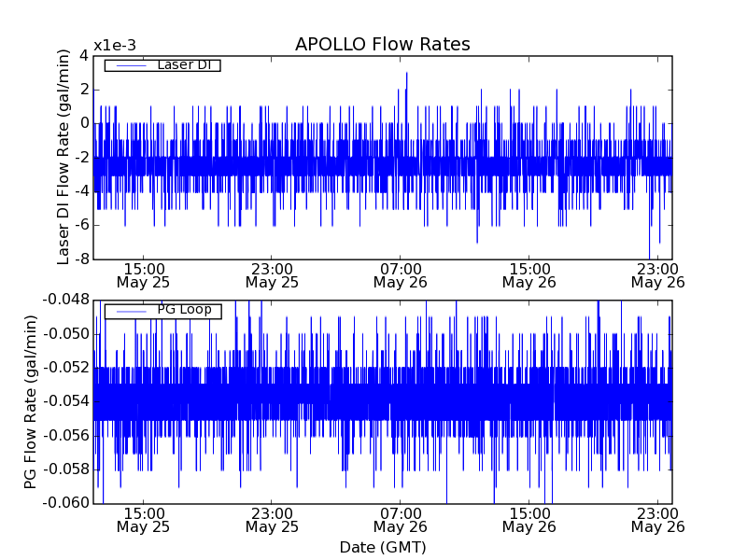Select the Laser DI legend label text
Viewport: 747px width, 560px height.
183,64
